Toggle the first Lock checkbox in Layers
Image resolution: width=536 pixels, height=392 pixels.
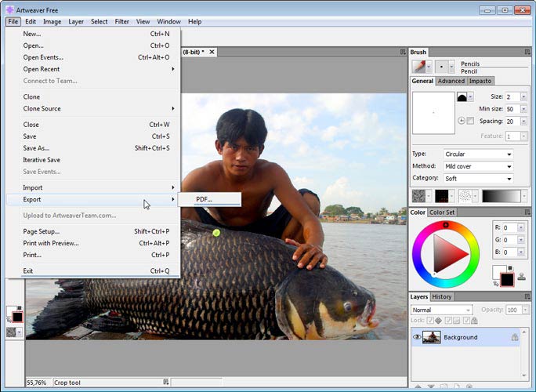pyautogui.click(x=429, y=321)
